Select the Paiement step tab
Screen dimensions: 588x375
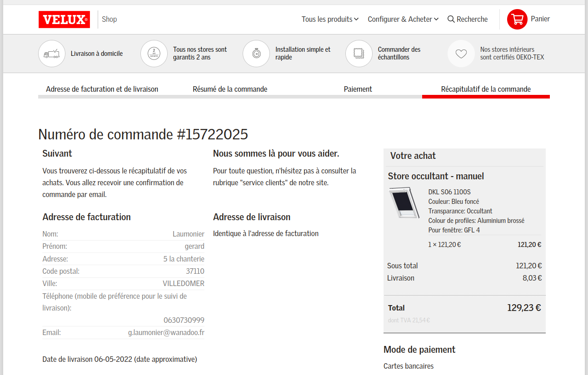coord(358,89)
